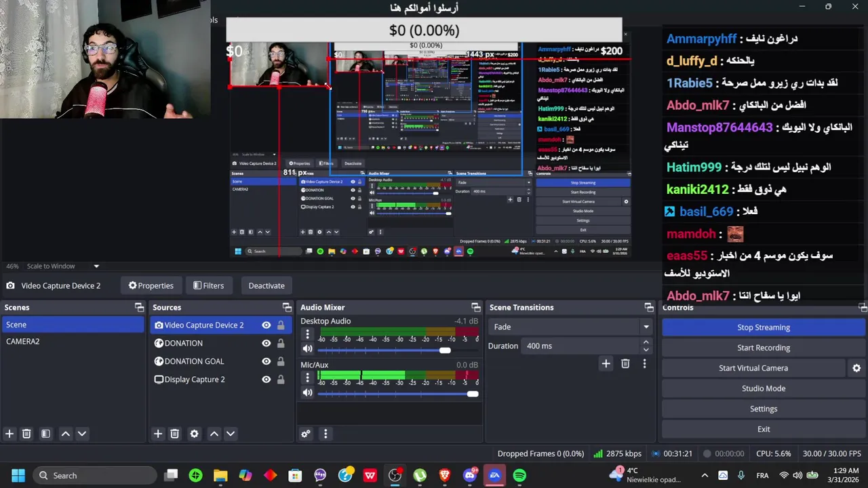This screenshot has width=868, height=488.
Task: Open Properties in source toolbar
Action: pos(151,285)
